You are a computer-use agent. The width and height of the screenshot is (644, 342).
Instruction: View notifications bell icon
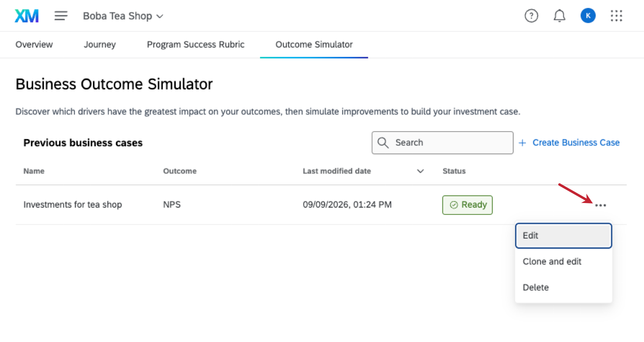tap(559, 16)
